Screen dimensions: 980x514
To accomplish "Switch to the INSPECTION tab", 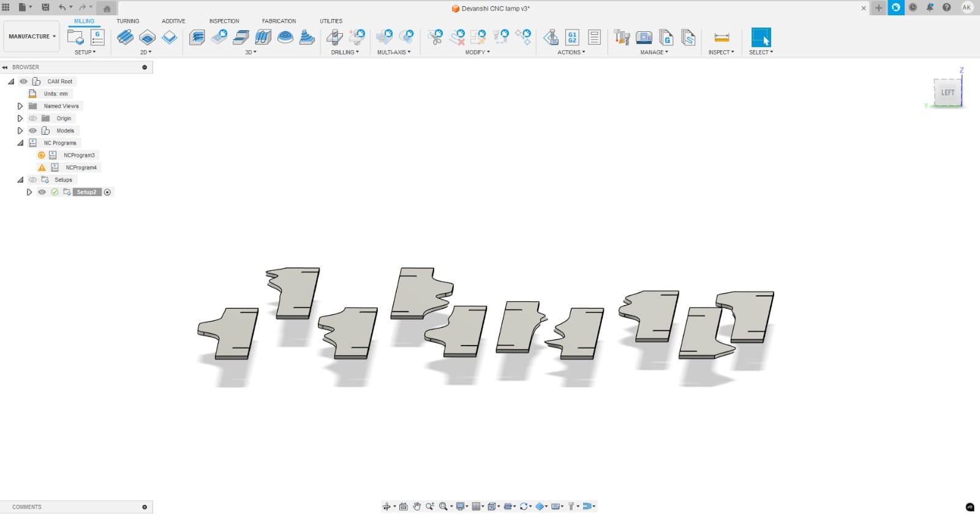I will [224, 21].
